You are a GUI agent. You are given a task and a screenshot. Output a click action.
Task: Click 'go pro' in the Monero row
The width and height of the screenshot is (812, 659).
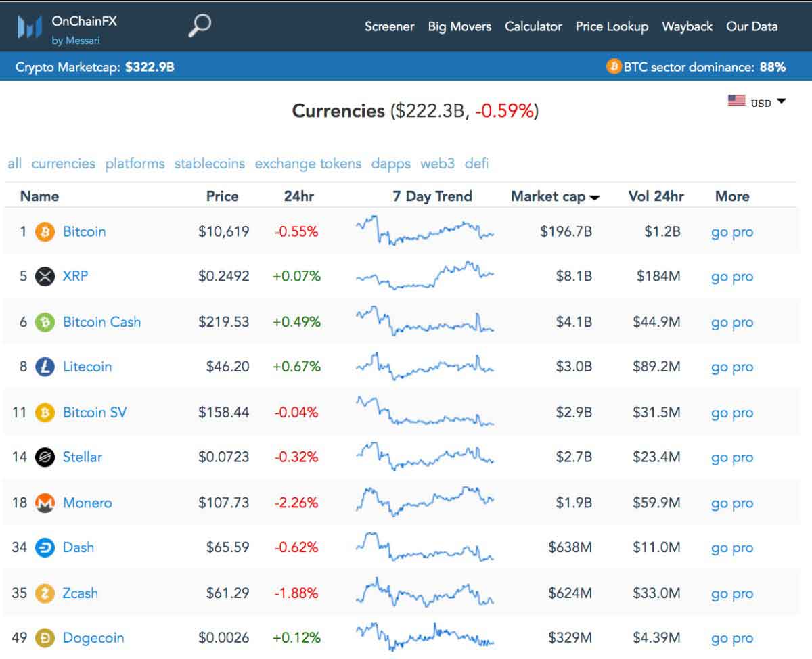[732, 503]
